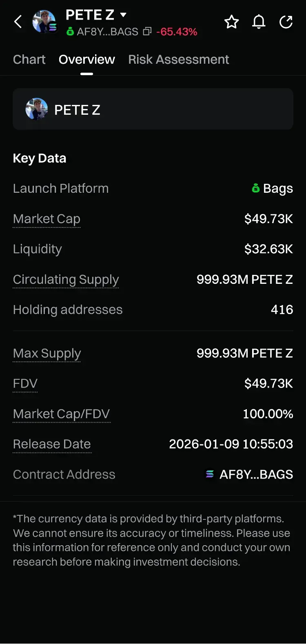Tap the Solana icon beside contract address
Screen dimensions: 306x644
point(210,474)
